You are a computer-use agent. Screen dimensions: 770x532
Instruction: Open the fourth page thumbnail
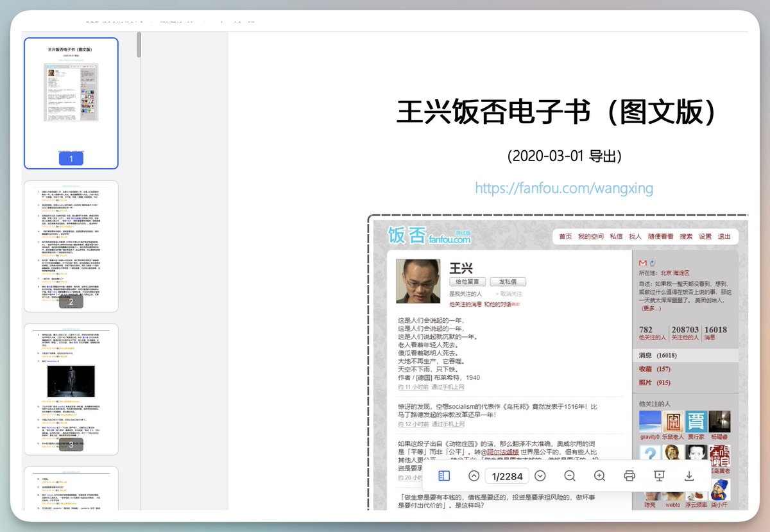coord(71,489)
